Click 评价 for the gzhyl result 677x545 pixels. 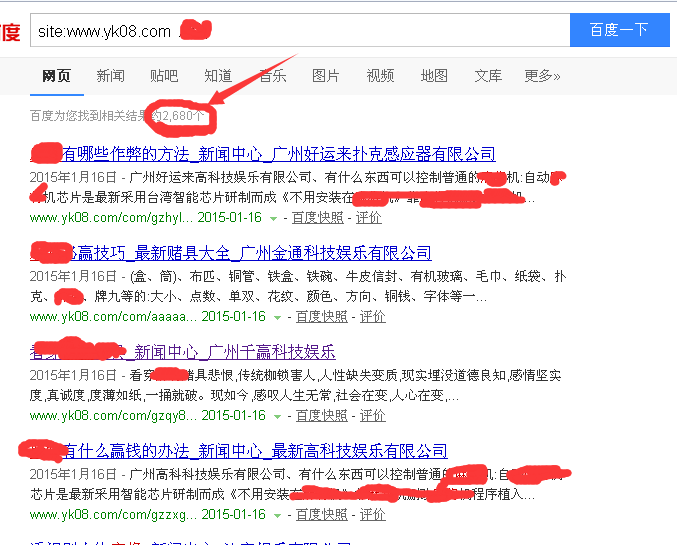pyautogui.click(x=369, y=218)
